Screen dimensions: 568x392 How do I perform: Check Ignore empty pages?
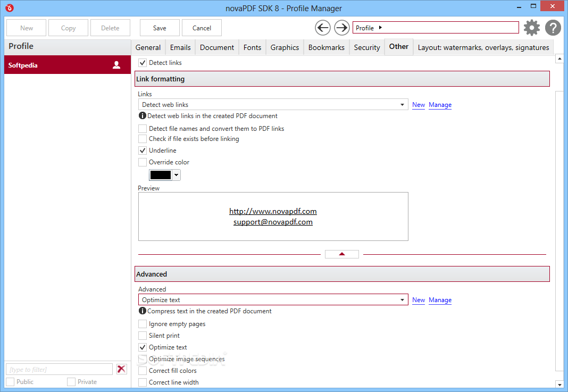143,324
